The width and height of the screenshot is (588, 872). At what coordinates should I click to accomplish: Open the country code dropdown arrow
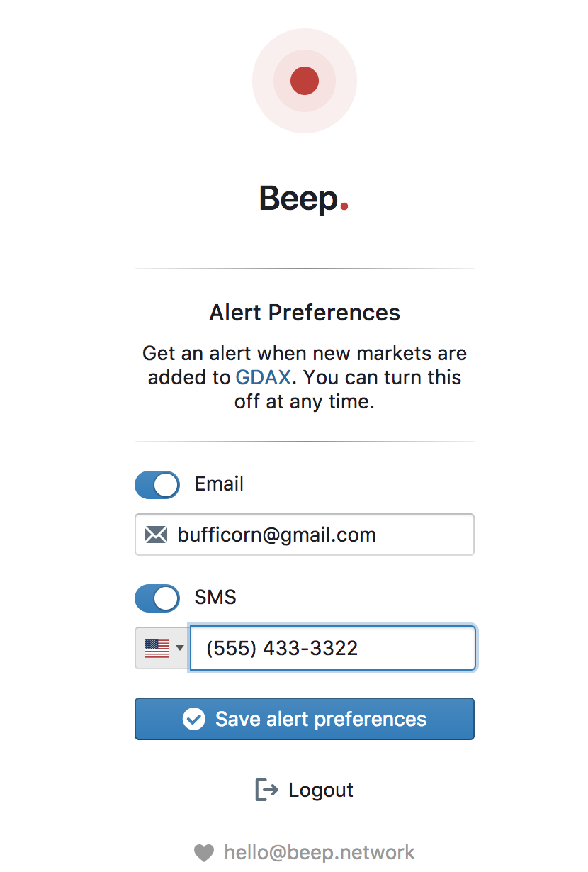(180, 647)
